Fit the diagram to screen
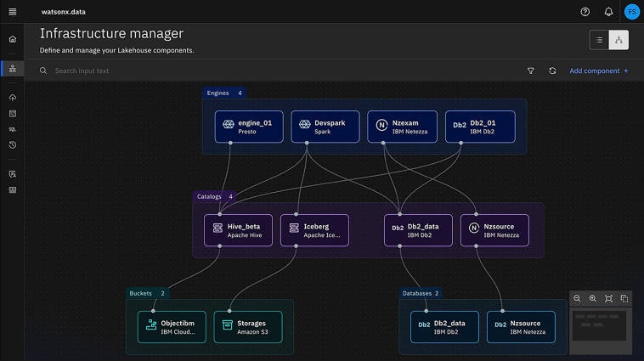Viewport: 644px width, 361px height. point(608,299)
